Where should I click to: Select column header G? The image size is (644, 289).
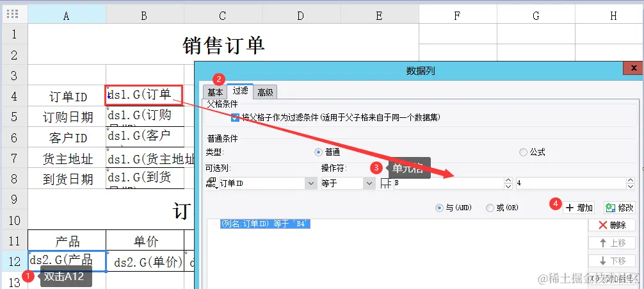click(x=536, y=15)
